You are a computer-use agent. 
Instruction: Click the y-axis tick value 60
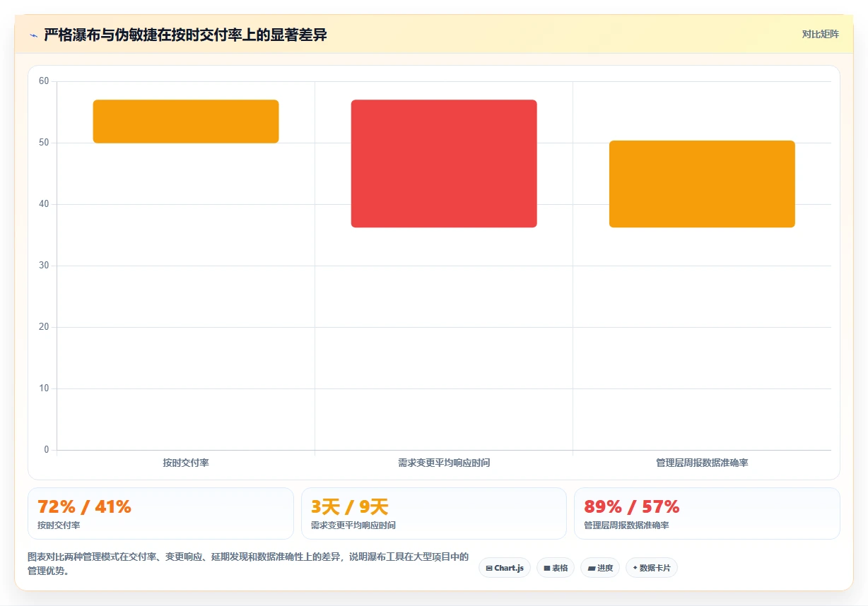44,81
